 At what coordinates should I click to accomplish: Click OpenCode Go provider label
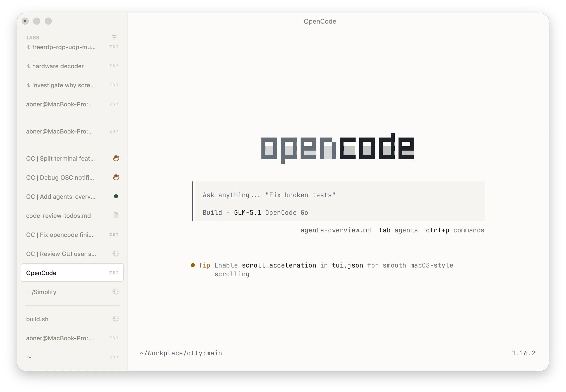pos(287,213)
